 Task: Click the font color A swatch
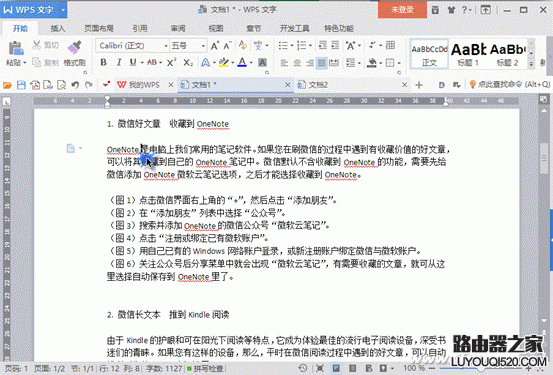pyautogui.click(x=242, y=63)
